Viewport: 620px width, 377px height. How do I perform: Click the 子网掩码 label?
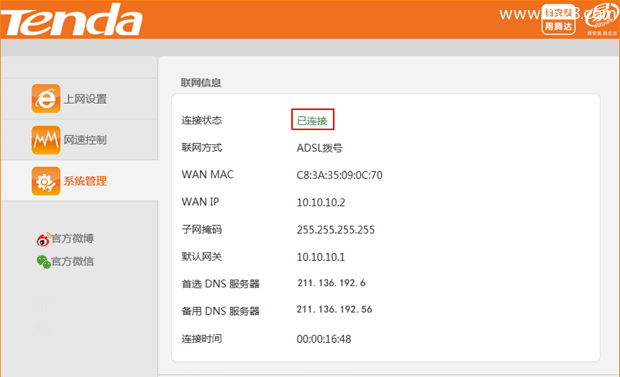pos(202,229)
